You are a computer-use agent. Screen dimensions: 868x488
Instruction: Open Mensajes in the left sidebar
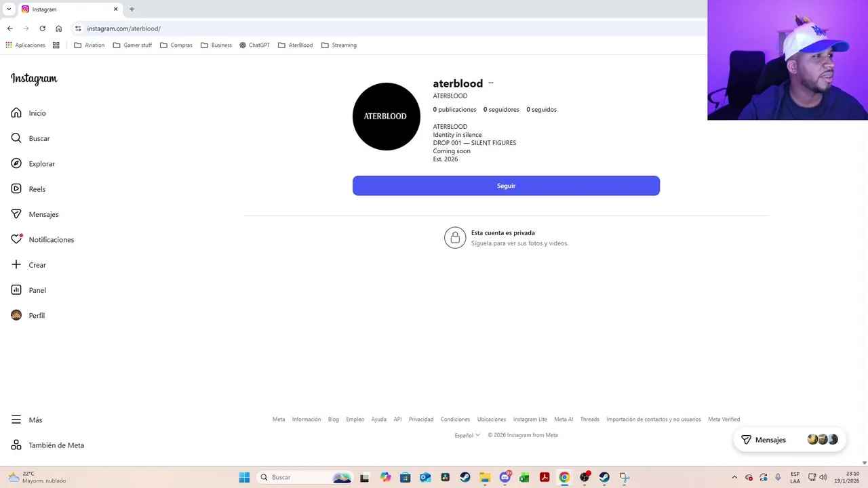(35, 214)
